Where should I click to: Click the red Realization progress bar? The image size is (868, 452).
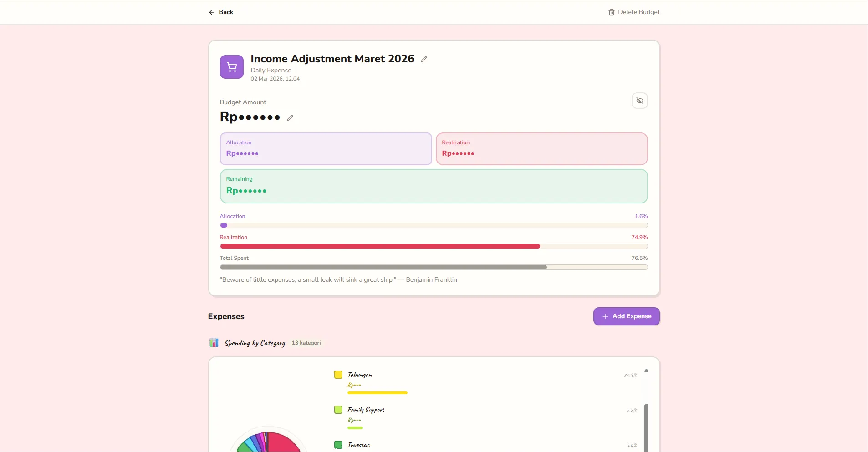click(x=434, y=246)
